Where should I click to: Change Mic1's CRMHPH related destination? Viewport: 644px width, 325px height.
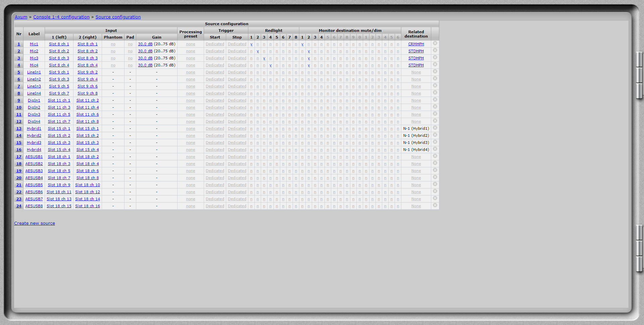(x=416, y=44)
